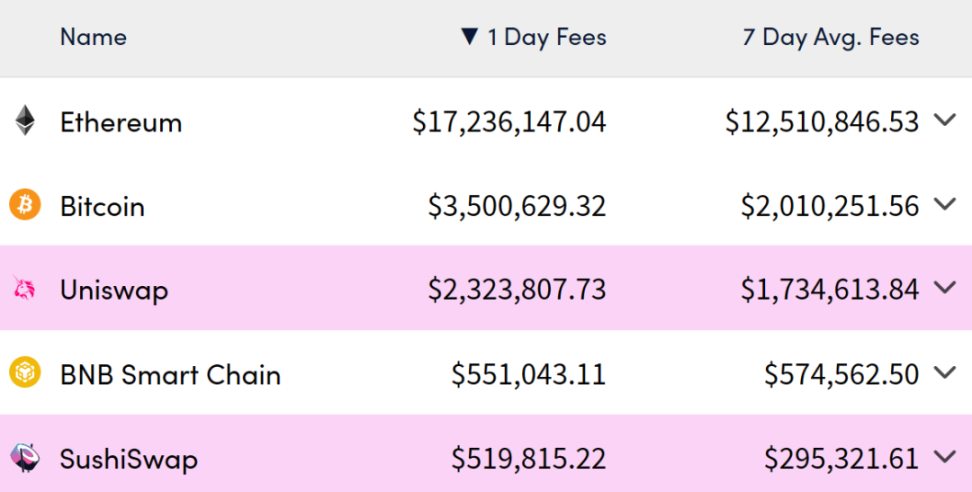Image resolution: width=972 pixels, height=492 pixels.
Task: Click the Ethereum diamond logo icon
Action: pyautogui.click(x=25, y=120)
